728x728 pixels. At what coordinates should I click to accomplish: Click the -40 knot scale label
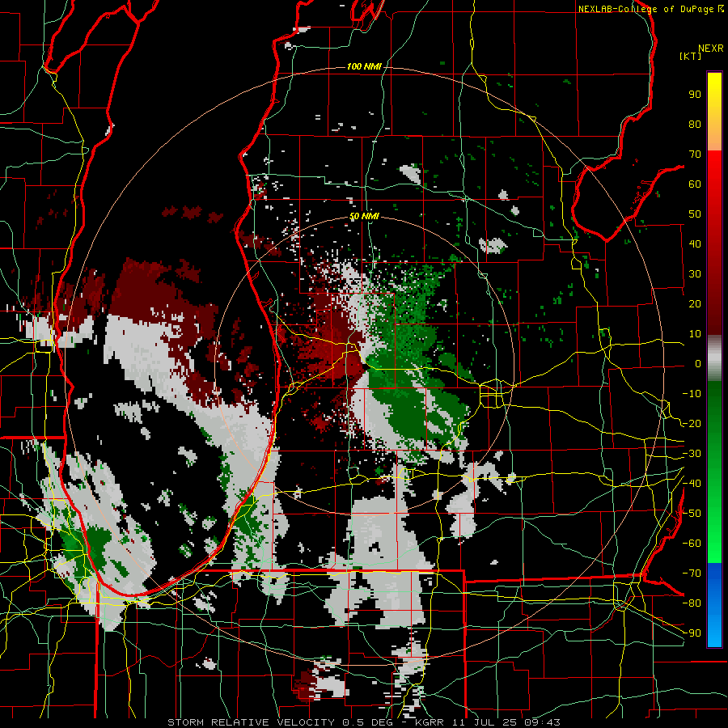pos(692,484)
